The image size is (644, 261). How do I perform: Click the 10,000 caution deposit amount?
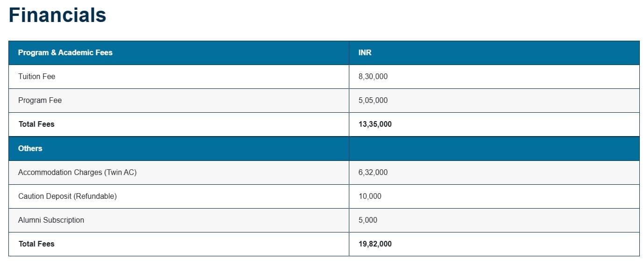[370, 196]
